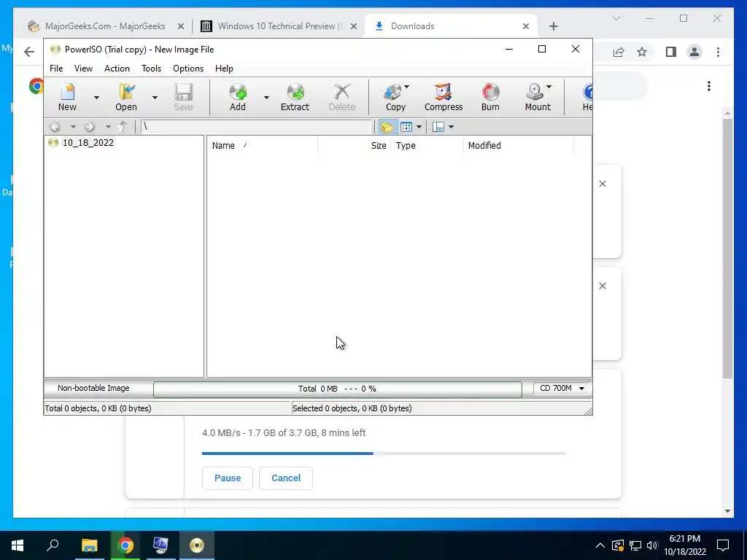747x560 pixels.
Task: Close the Downloads tab
Action: pyautogui.click(x=526, y=27)
